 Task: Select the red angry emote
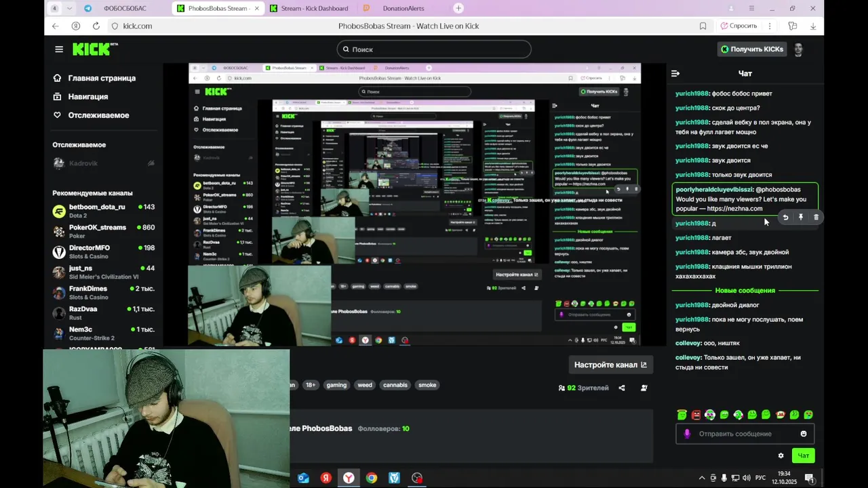(696, 415)
